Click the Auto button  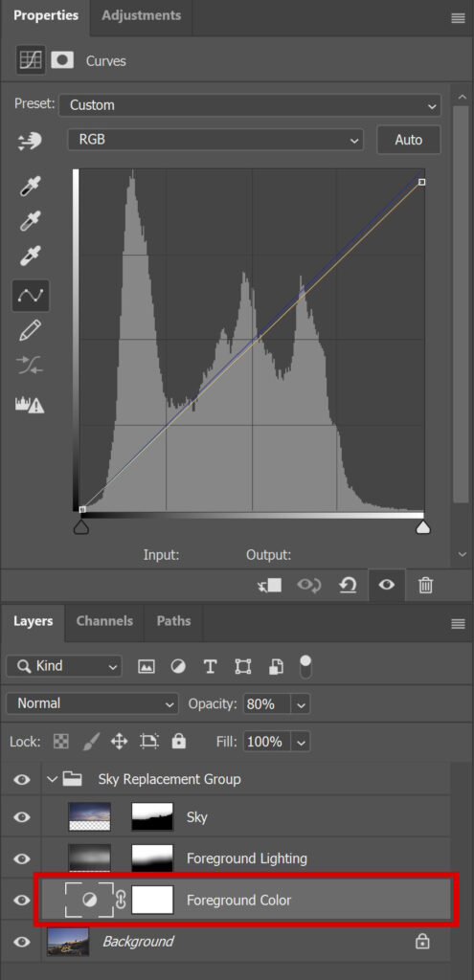(408, 140)
